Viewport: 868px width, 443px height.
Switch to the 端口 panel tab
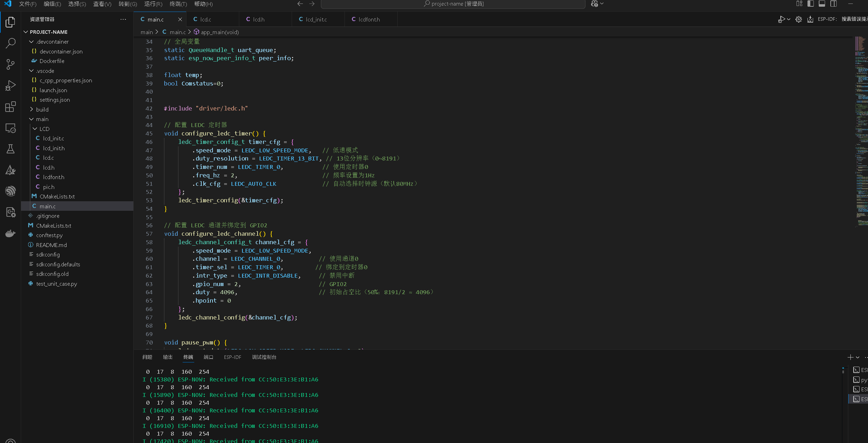(x=209, y=357)
